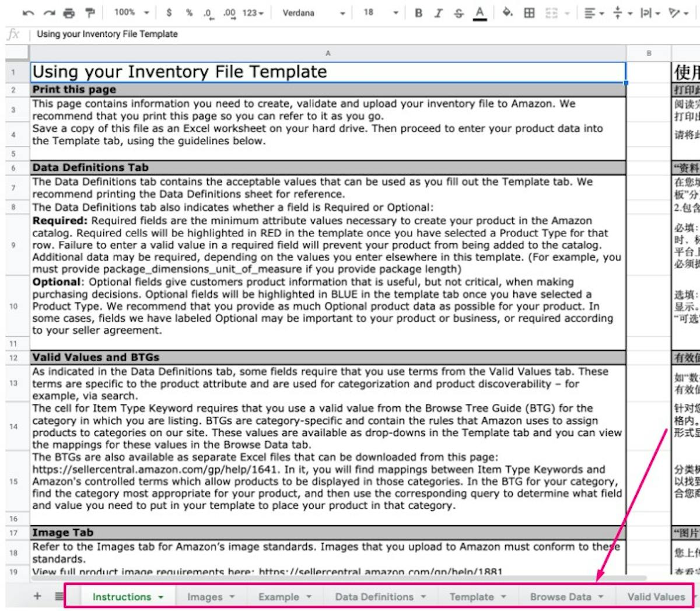This screenshot has height=611, width=700.
Task: Open the Example tab options arrow
Action: [x=309, y=597]
